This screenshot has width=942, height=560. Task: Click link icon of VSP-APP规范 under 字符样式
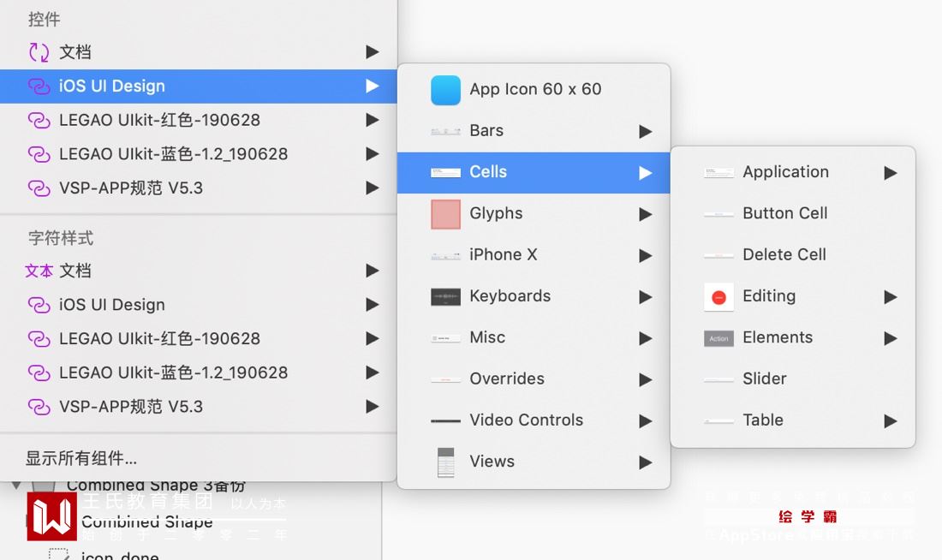click(39, 407)
